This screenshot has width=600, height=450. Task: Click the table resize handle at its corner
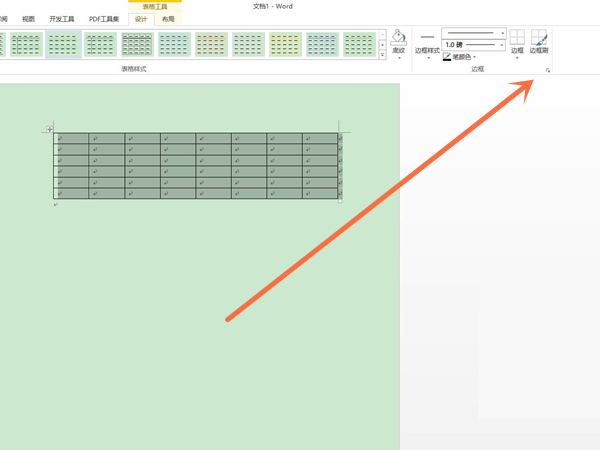pyautogui.click(x=340, y=201)
